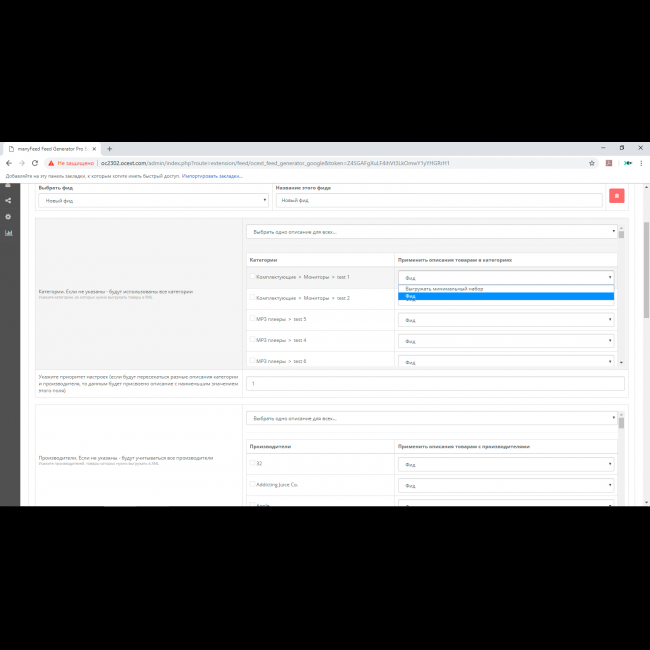Viewport: 650px width, 650px height.
Task: Bookmark this page with the star icon
Action: pos(592,163)
